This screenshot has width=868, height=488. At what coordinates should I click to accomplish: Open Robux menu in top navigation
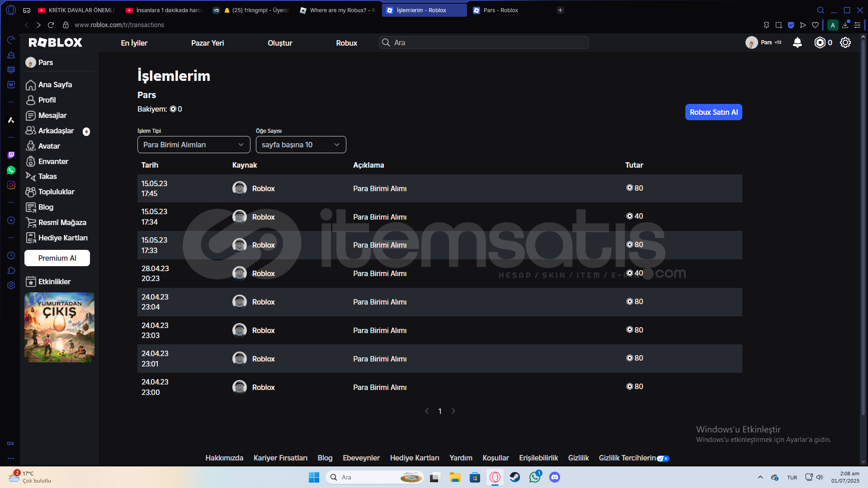(346, 43)
